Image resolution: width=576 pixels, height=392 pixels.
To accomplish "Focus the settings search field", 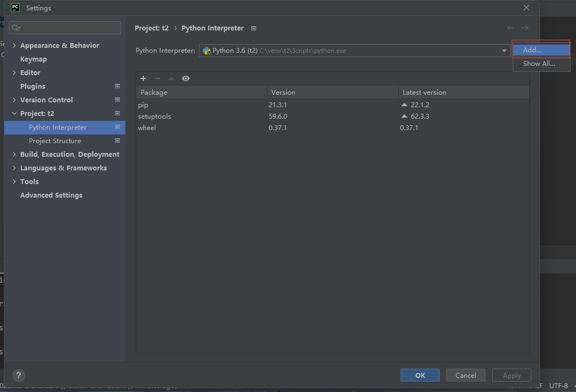I will coord(65,28).
